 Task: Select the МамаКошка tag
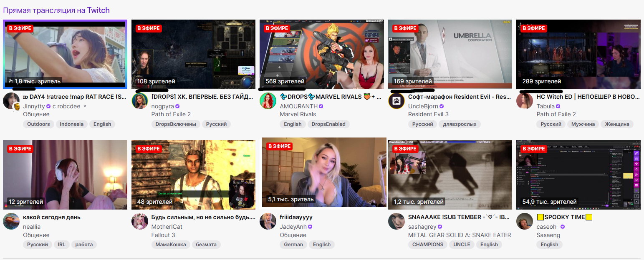coord(171,245)
